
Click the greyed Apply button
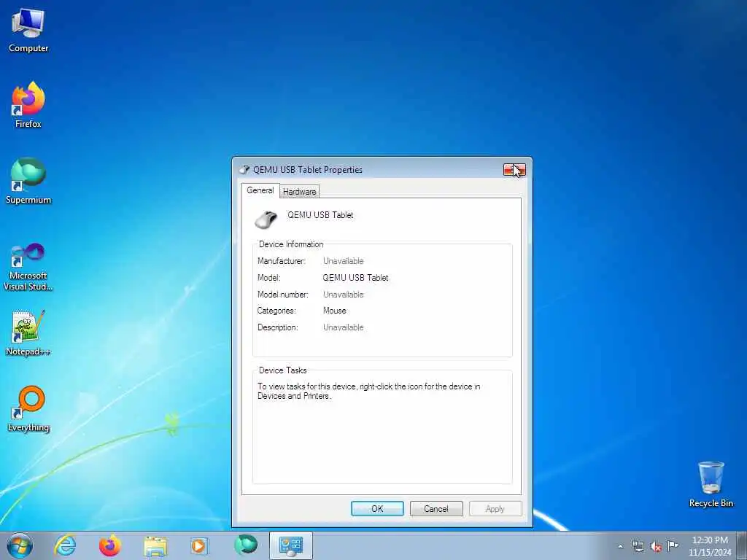tap(495, 508)
